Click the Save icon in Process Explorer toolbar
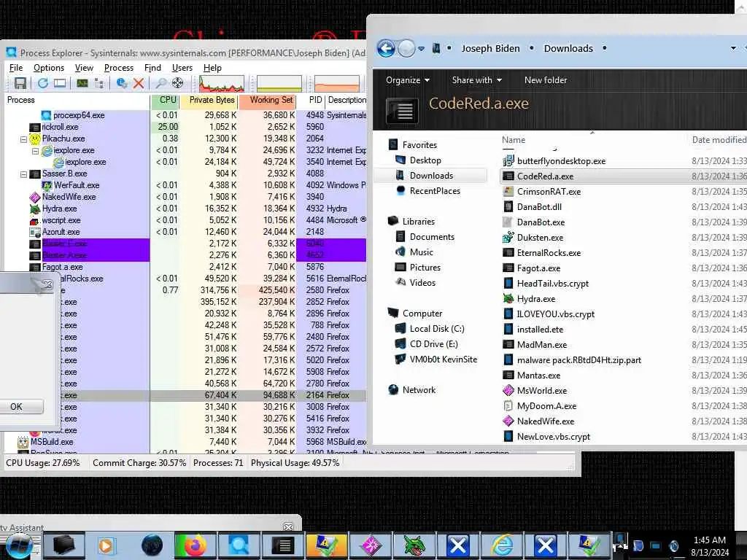This screenshot has height=560, width=747. point(20,83)
